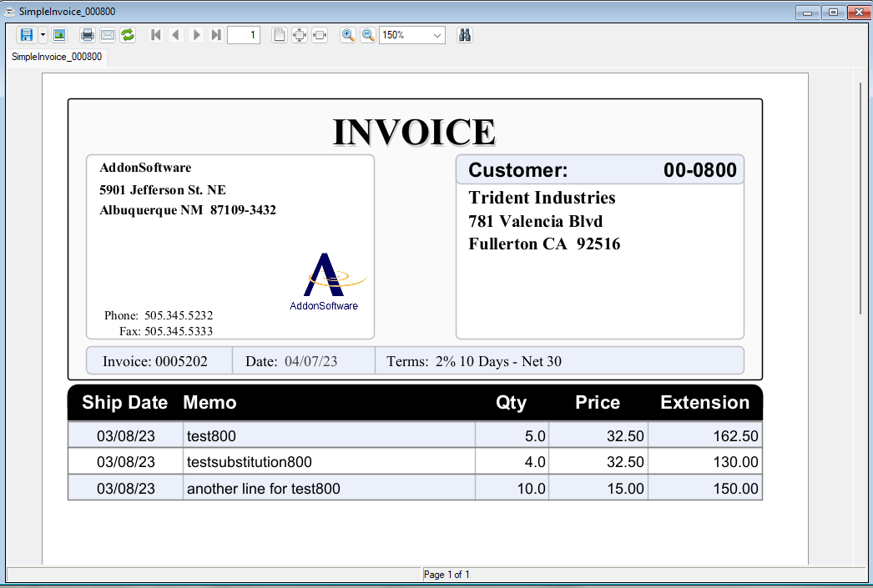Click the vertical scrollbar of the report
The height and width of the screenshot is (588, 873).
tap(860, 198)
